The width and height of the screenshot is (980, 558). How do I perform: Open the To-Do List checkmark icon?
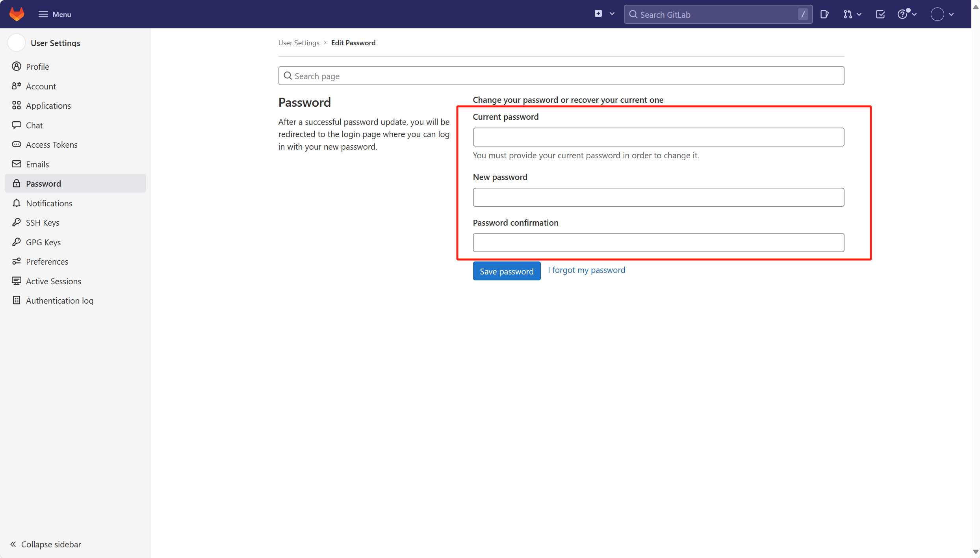(x=880, y=15)
